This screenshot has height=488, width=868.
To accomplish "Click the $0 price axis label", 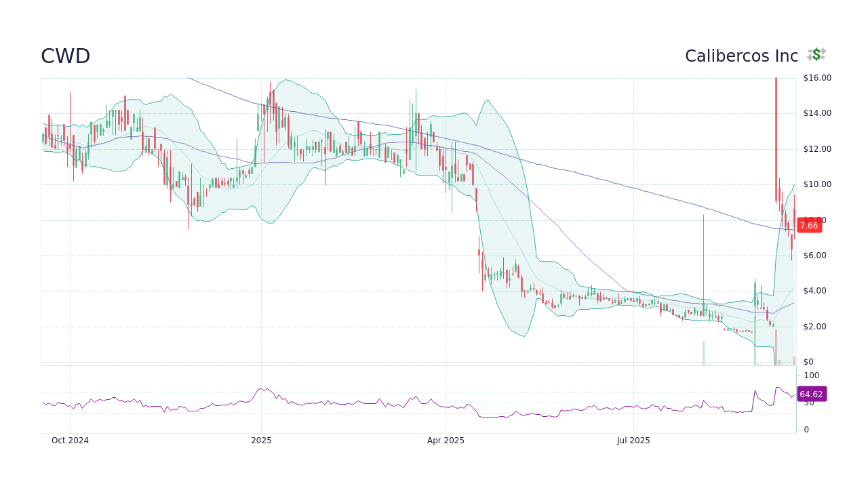I will click(x=808, y=361).
